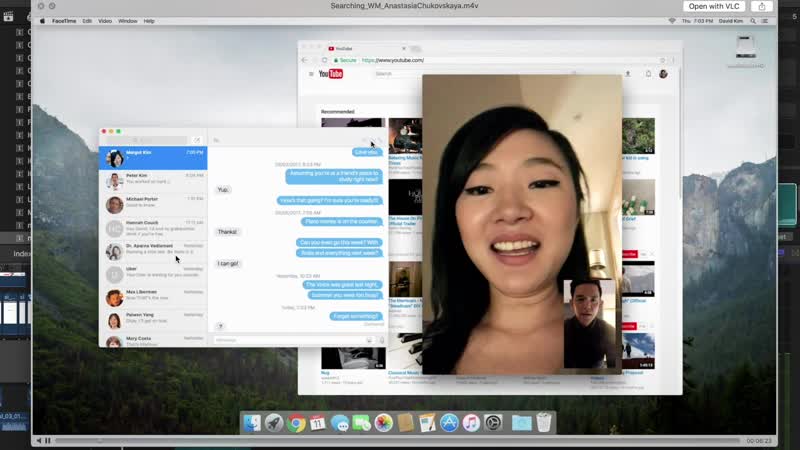Close the YouTube browser tab
800x450 pixels.
404,48
